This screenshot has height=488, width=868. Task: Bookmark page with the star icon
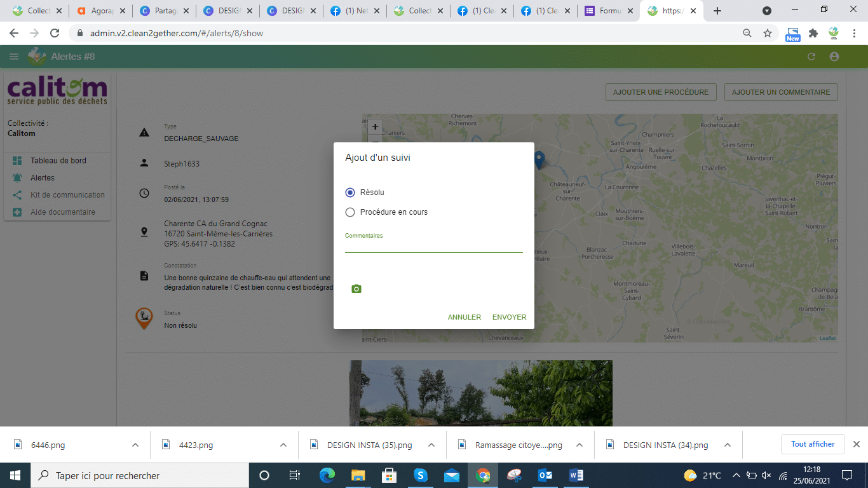(x=768, y=33)
